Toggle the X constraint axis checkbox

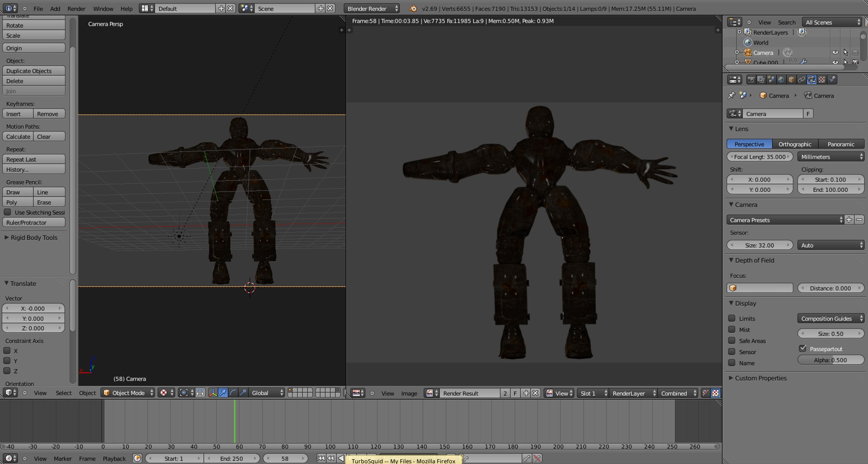pyautogui.click(x=7, y=351)
